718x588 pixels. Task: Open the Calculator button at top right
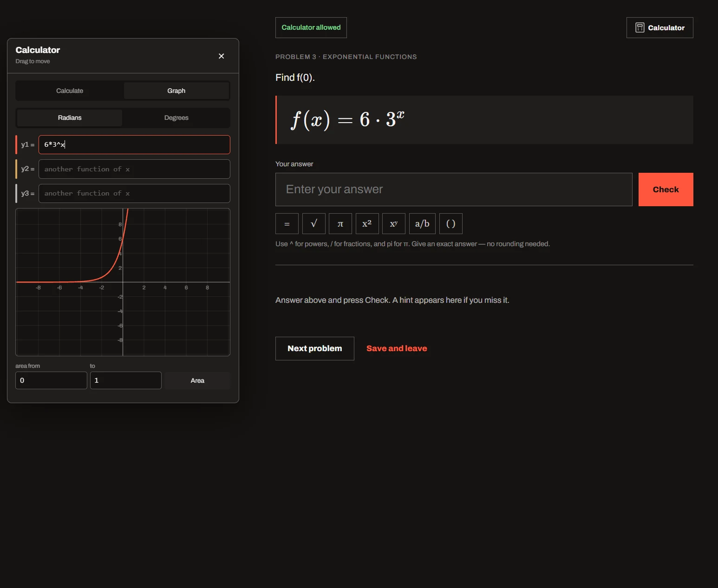tap(659, 27)
